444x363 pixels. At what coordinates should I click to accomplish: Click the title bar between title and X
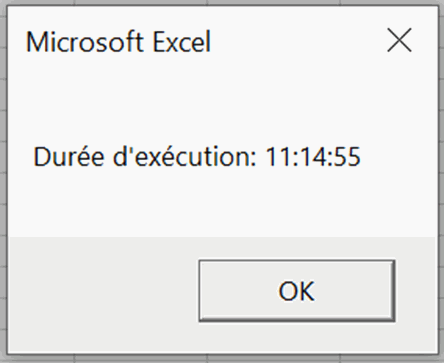(x=297, y=41)
